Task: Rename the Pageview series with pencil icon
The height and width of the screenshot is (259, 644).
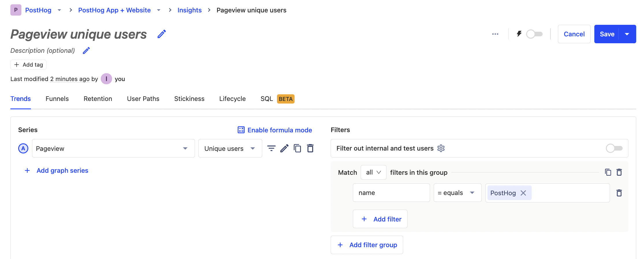Action: pyautogui.click(x=284, y=148)
